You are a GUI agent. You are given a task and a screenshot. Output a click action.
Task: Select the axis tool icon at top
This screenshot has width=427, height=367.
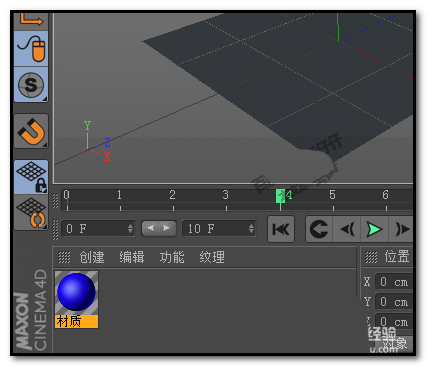(x=31, y=21)
